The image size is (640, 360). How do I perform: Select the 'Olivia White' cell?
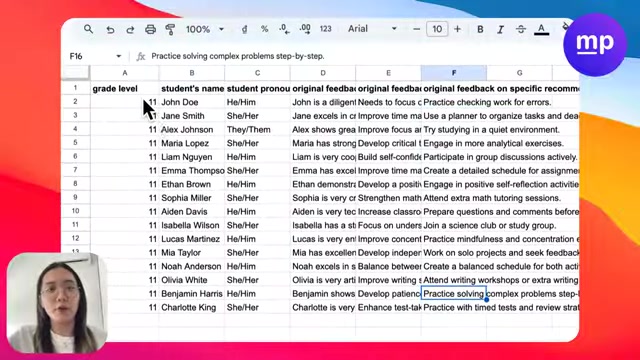click(x=192, y=280)
